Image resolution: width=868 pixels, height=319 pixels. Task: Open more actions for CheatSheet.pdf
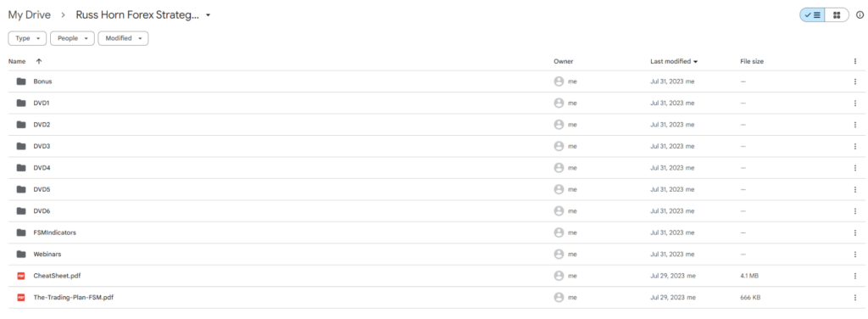pyautogui.click(x=855, y=276)
